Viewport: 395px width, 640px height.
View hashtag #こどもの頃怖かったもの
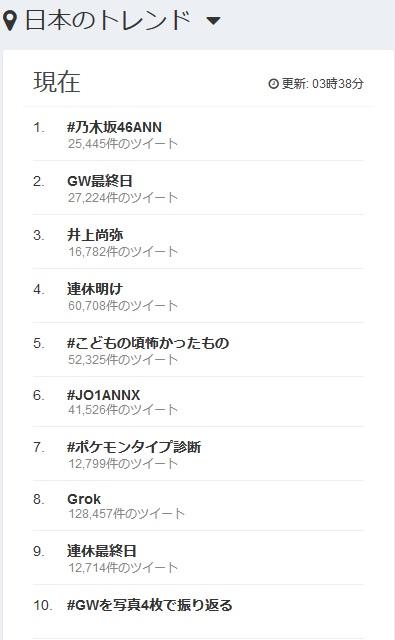[x=148, y=343]
